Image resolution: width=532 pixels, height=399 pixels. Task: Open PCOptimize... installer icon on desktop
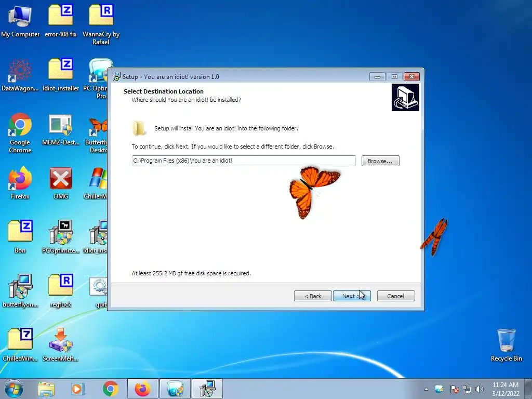point(61,237)
